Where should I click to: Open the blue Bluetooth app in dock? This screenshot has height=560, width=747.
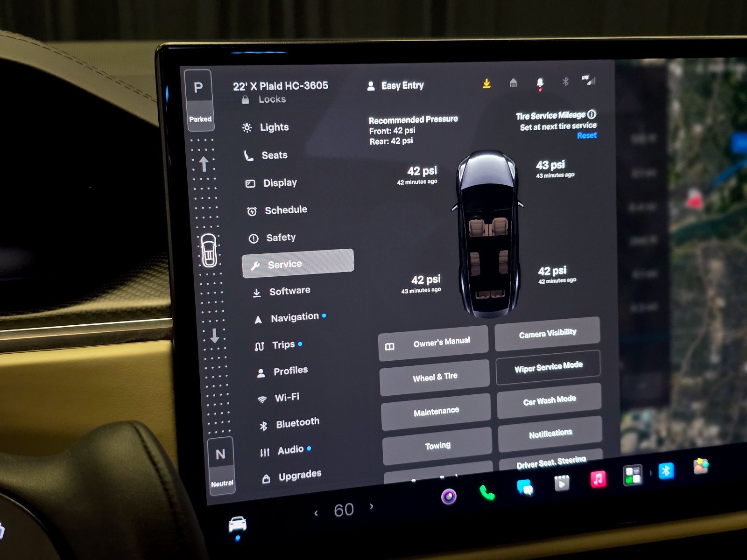pyautogui.click(x=666, y=470)
